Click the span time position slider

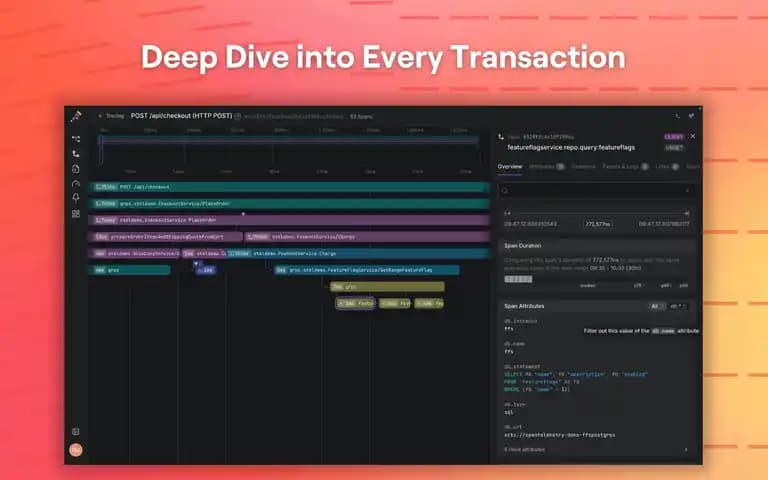[597, 213]
